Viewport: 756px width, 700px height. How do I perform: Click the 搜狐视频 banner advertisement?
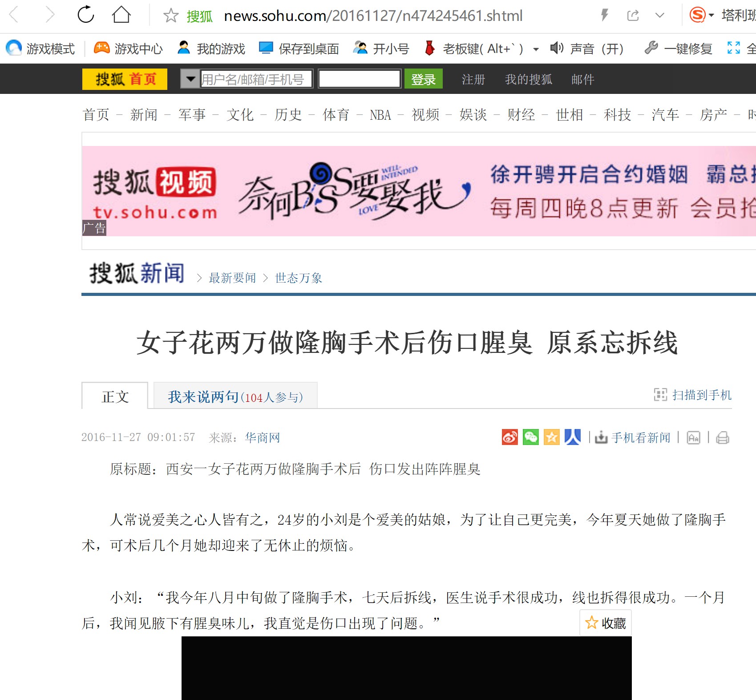coord(419,191)
